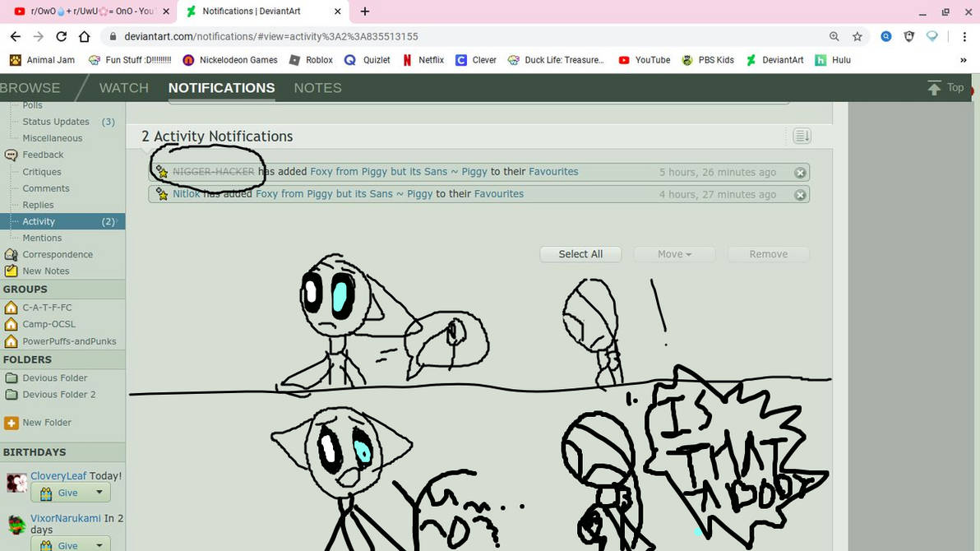
Task: Open the browser zoom magnifier icon
Action: [x=834, y=36]
